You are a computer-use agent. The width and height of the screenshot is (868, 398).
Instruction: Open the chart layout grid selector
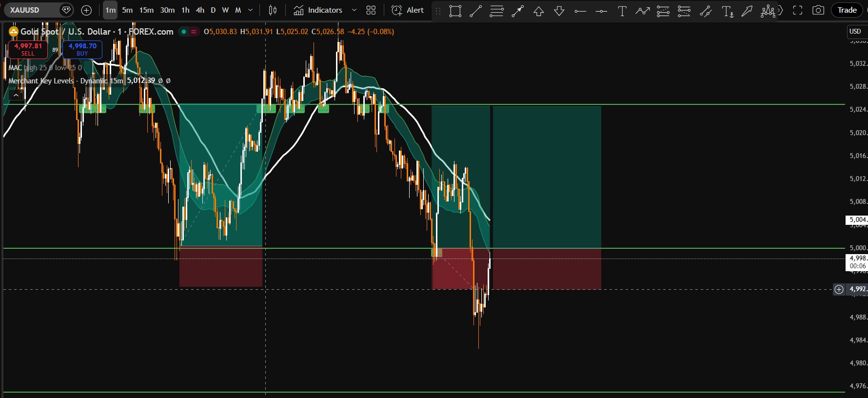coord(371,10)
